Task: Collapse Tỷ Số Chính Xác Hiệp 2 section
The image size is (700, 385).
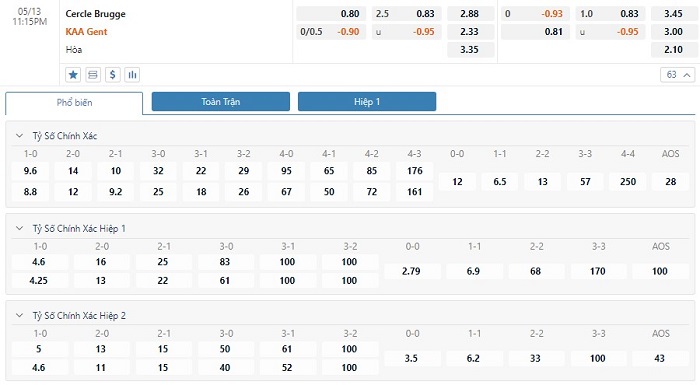Action: tap(19, 315)
